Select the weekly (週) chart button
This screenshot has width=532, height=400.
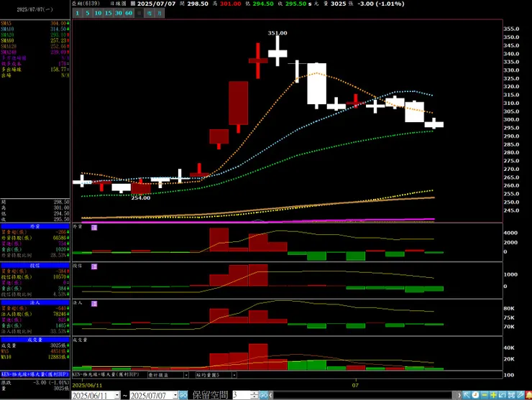150,13
